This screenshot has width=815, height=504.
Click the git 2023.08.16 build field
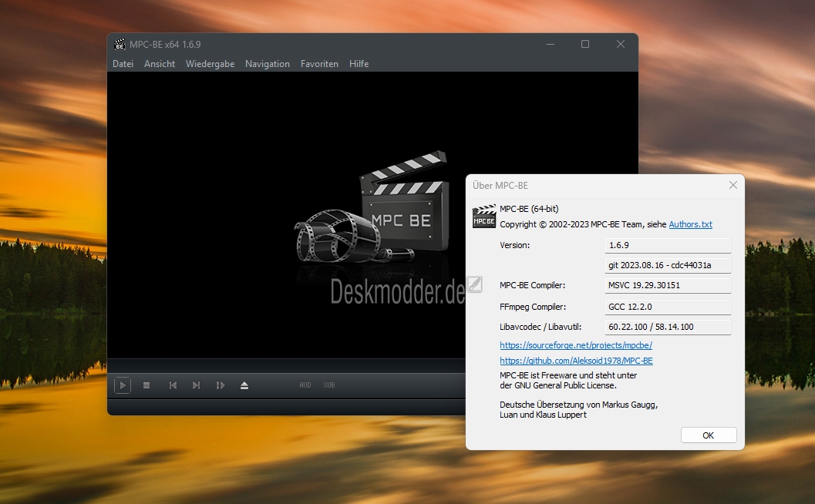(668, 266)
